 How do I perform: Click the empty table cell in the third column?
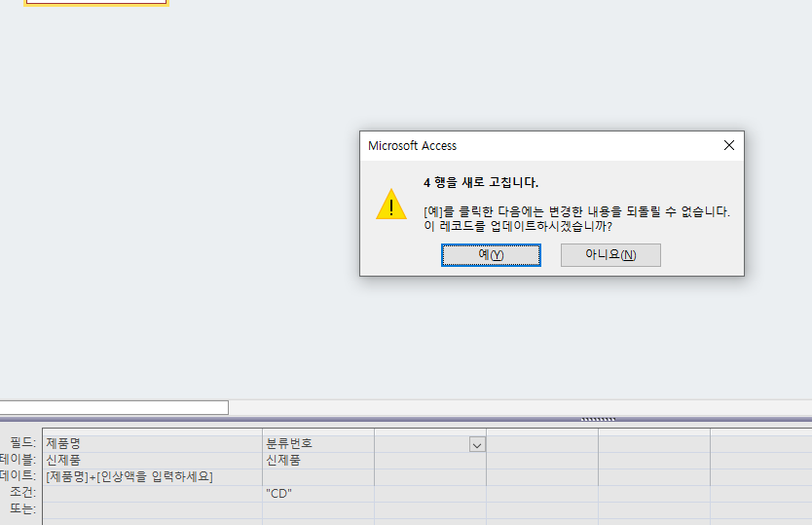[x=429, y=460]
